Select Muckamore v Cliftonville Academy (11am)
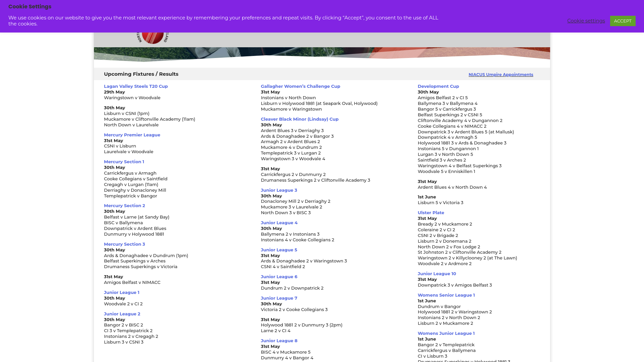 [150, 119]
